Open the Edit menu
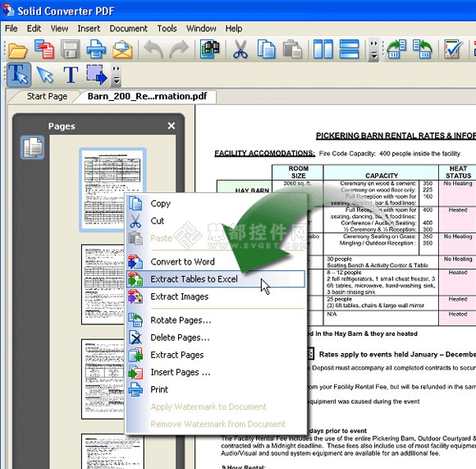Image resolution: width=476 pixels, height=469 pixels. point(34,29)
